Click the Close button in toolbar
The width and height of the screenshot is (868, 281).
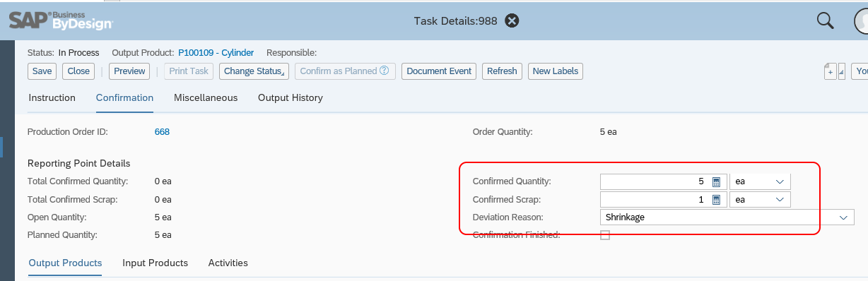pos(78,71)
